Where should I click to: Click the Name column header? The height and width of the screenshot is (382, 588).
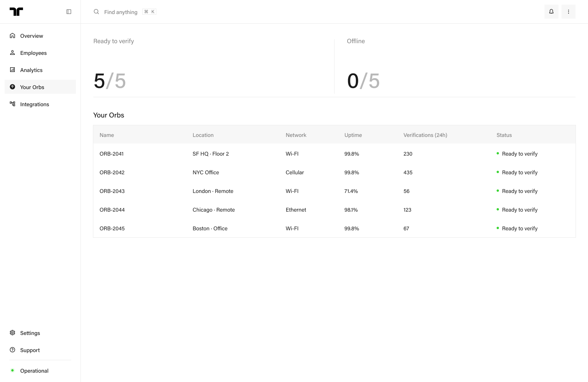pos(107,135)
